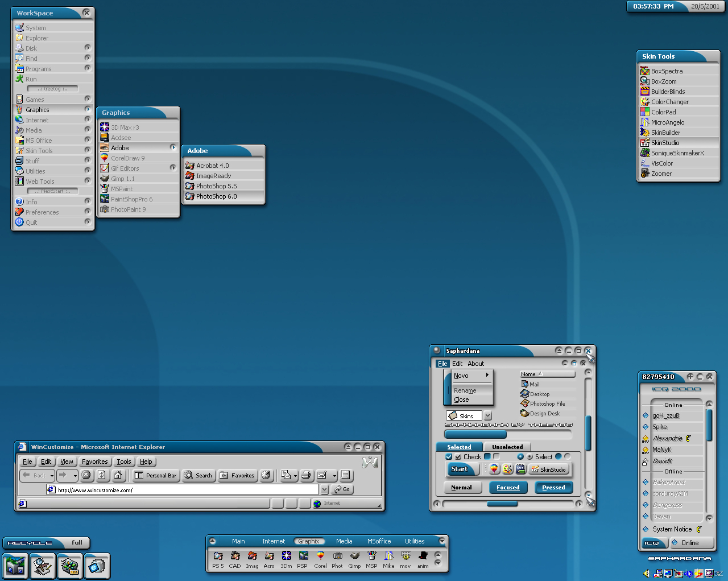Open the History icon in IE toolbar

point(266,475)
